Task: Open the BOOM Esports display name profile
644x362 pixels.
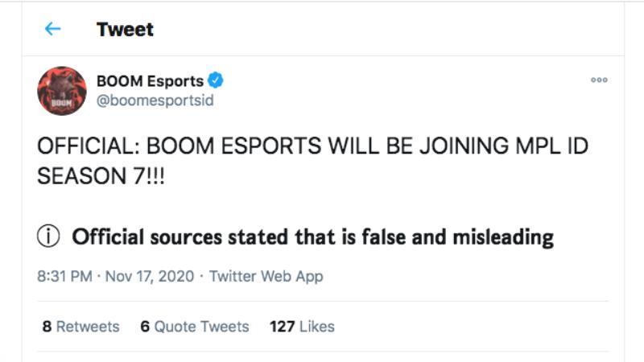Action: (x=150, y=81)
